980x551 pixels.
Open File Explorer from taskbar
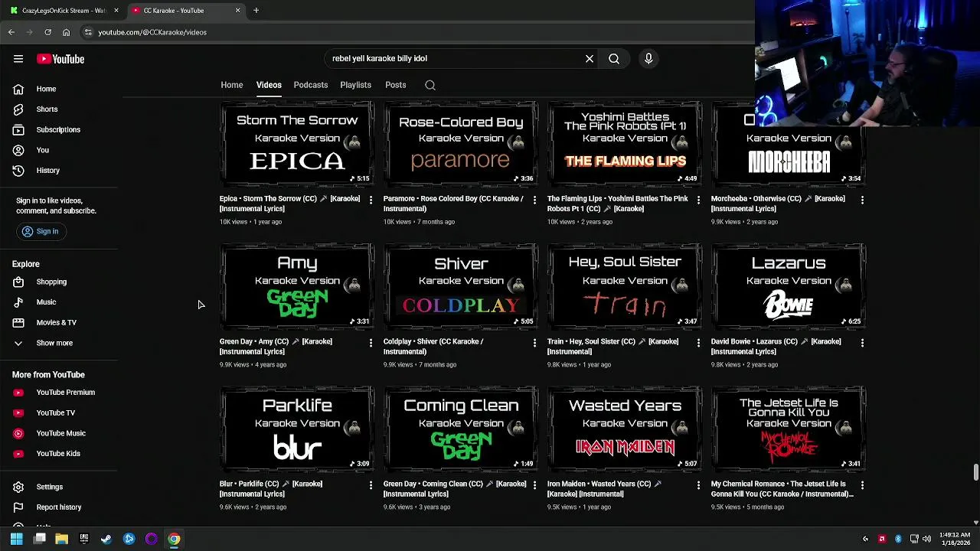coord(61,539)
